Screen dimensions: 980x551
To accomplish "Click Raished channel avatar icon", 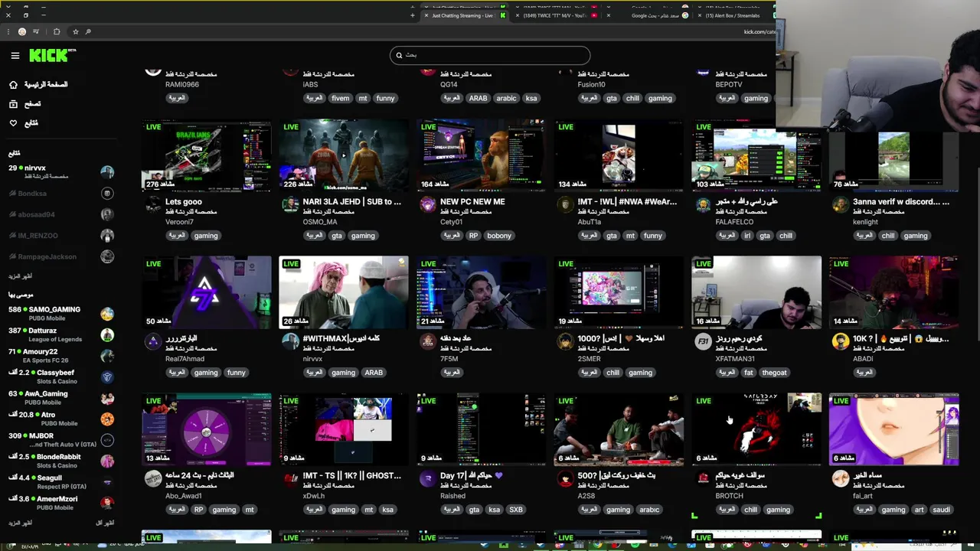I will pyautogui.click(x=427, y=478).
